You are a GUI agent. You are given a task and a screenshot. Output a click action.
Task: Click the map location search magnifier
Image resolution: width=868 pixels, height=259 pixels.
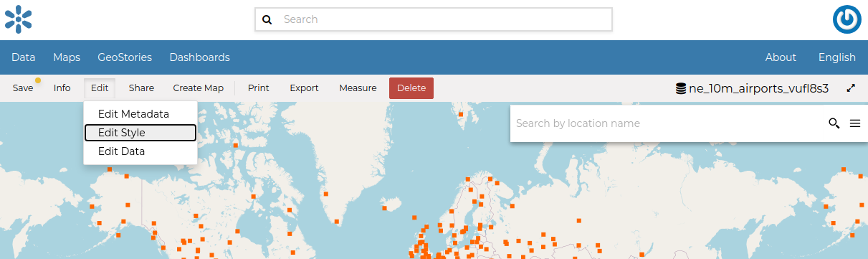point(834,123)
